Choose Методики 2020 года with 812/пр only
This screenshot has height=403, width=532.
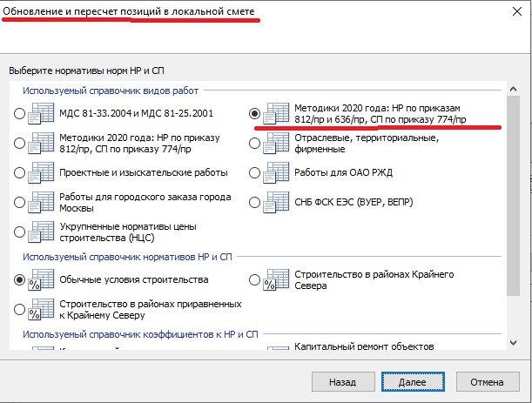coord(19,143)
